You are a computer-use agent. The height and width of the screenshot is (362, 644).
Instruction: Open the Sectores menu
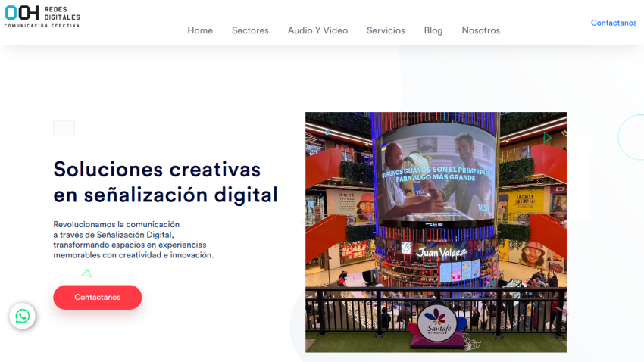point(250,30)
